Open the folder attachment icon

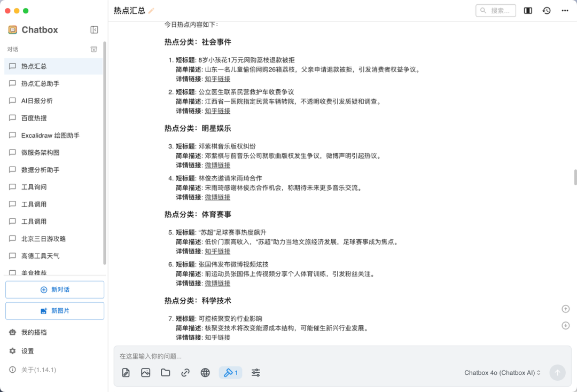165,372
